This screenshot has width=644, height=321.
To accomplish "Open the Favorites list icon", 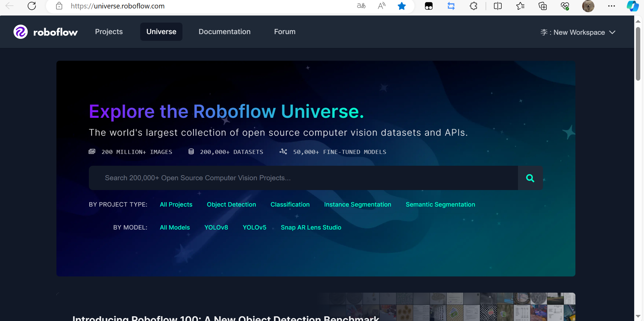I will click(520, 6).
